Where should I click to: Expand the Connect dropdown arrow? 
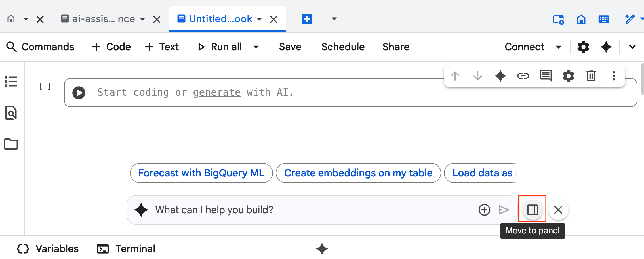click(558, 47)
